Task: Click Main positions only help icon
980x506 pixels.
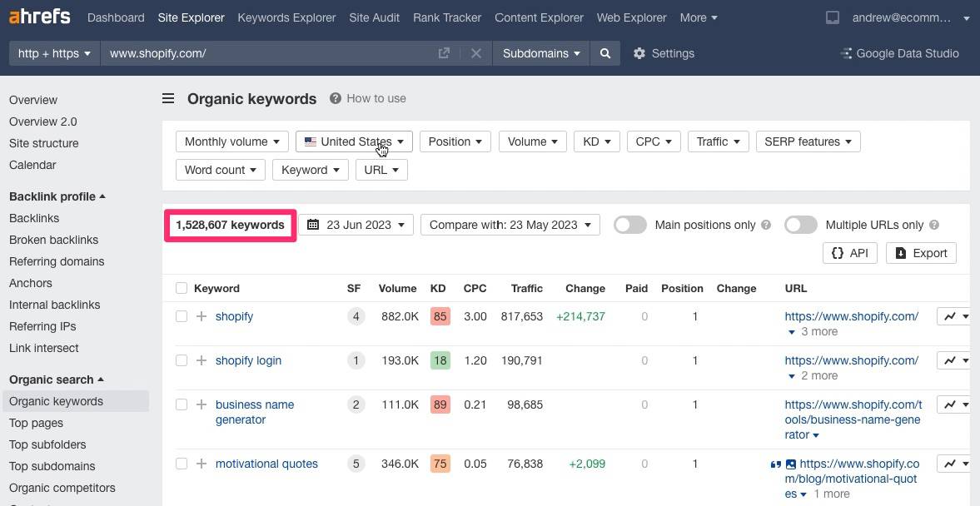Action: click(x=766, y=225)
